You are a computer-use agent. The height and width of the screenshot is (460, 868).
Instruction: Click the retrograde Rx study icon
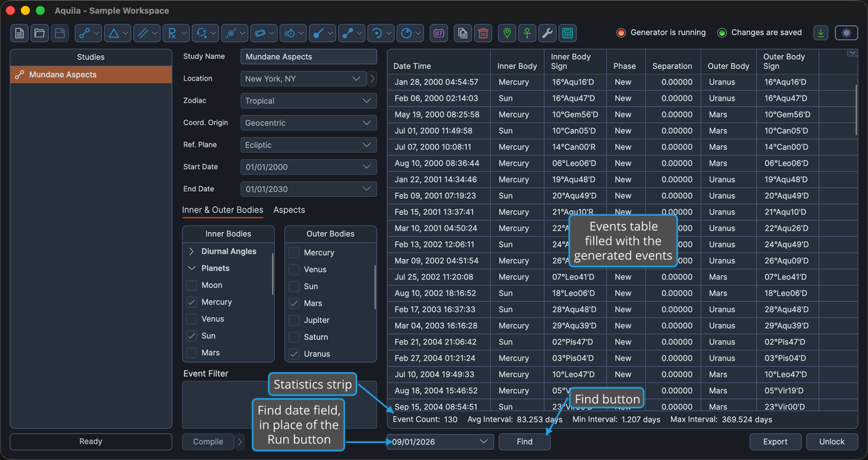[176, 33]
